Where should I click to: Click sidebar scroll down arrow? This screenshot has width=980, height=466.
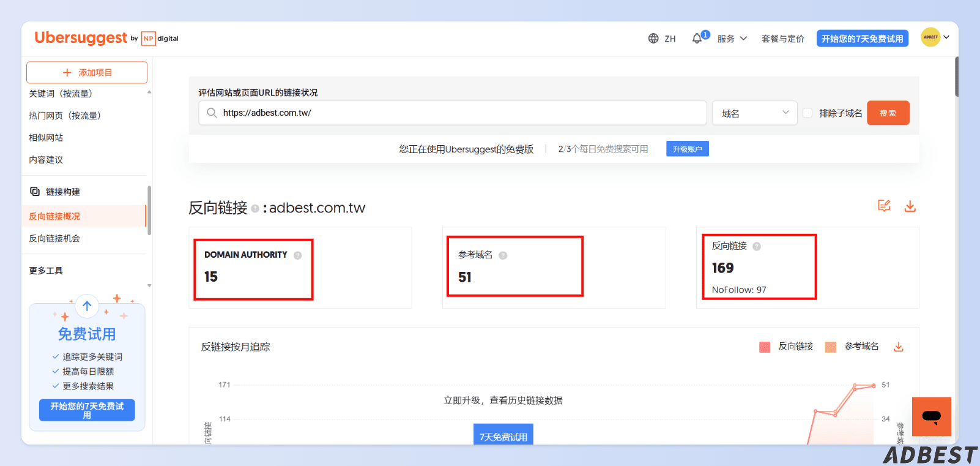click(149, 285)
